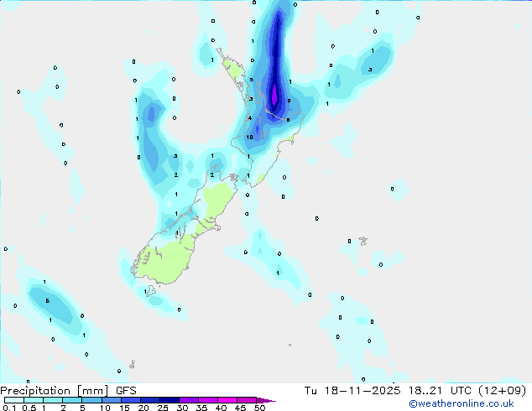Click the 20–25 mm dark blue swatch

click(150, 400)
